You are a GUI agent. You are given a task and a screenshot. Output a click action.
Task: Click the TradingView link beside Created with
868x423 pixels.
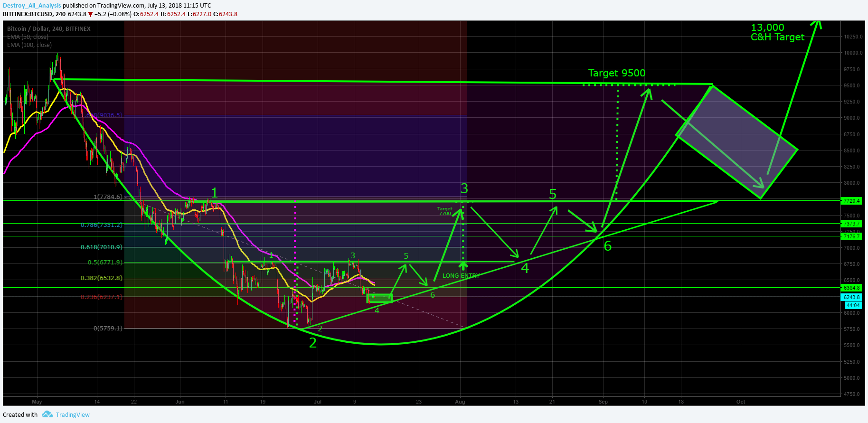click(x=73, y=414)
